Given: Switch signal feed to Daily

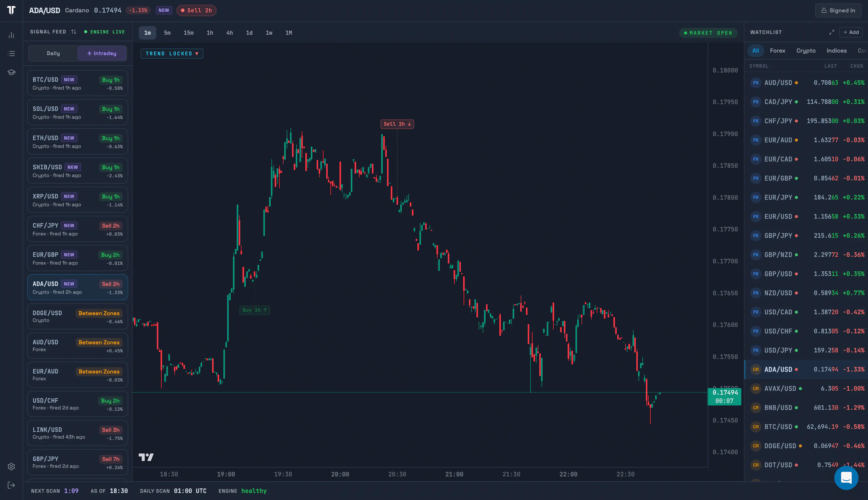Looking at the screenshot, I should click(x=53, y=53).
